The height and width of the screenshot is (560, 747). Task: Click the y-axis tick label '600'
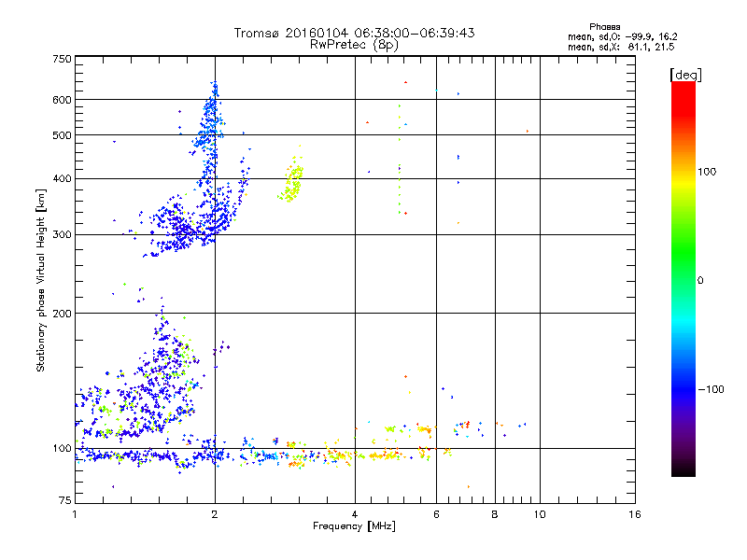62,100
